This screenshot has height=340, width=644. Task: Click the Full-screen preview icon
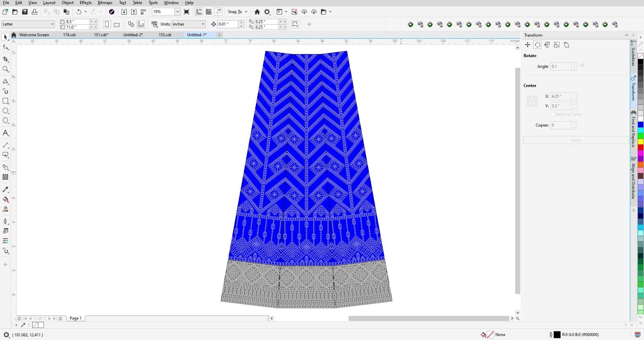coord(186,12)
